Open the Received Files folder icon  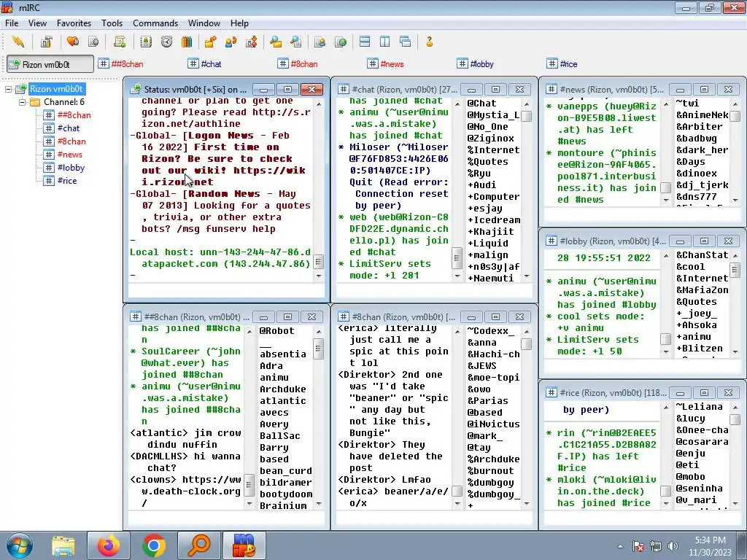click(x=275, y=42)
